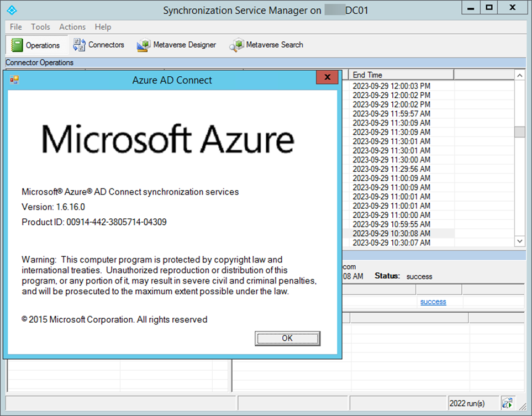Open the Metaverse Search icon
The width and height of the screenshot is (532, 416).
(237, 45)
